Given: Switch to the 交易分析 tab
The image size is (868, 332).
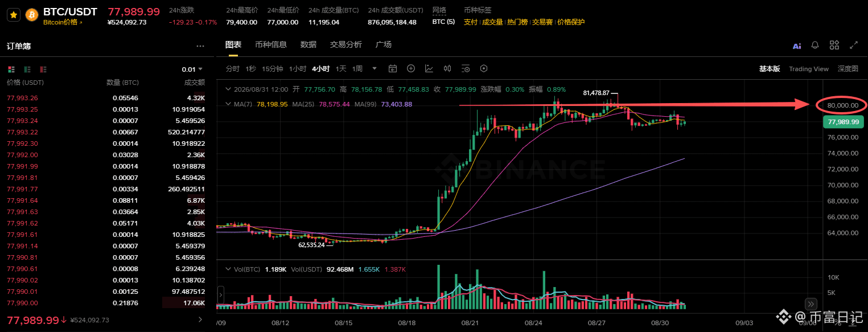Looking at the screenshot, I should (346, 45).
